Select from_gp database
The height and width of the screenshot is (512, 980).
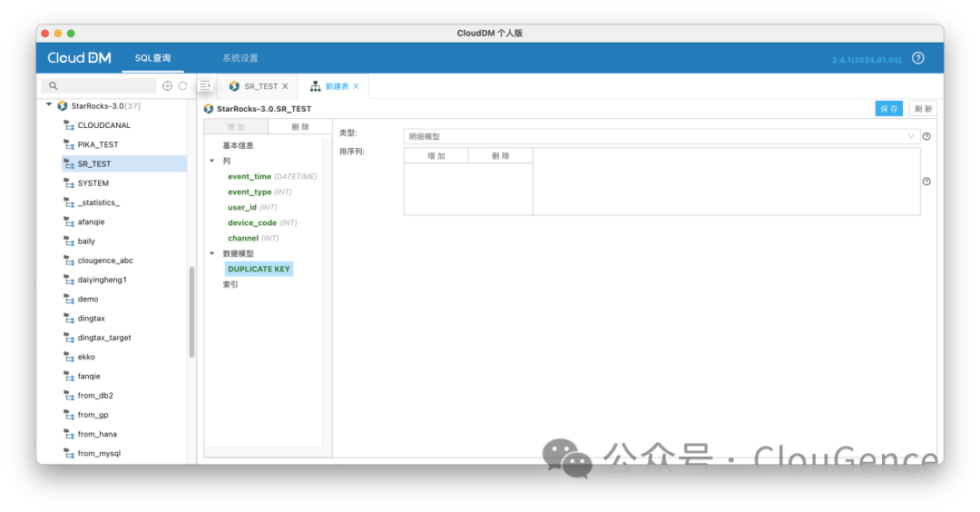tap(93, 415)
